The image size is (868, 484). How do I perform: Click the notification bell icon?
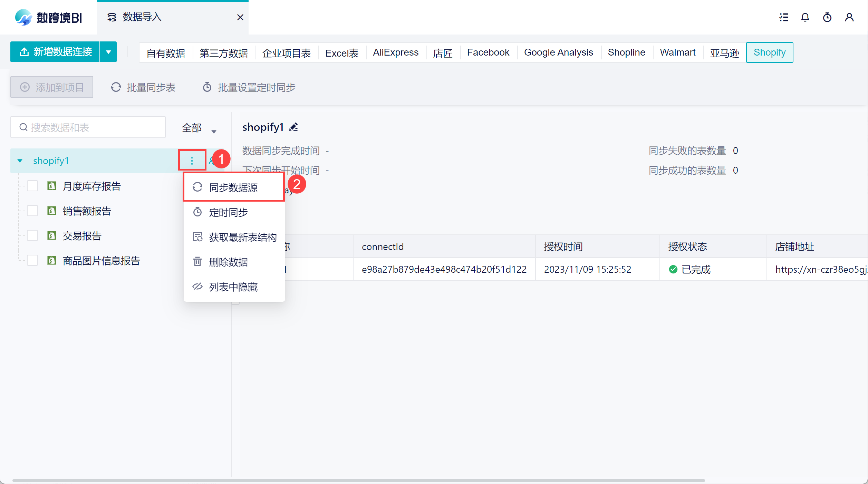click(805, 17)
